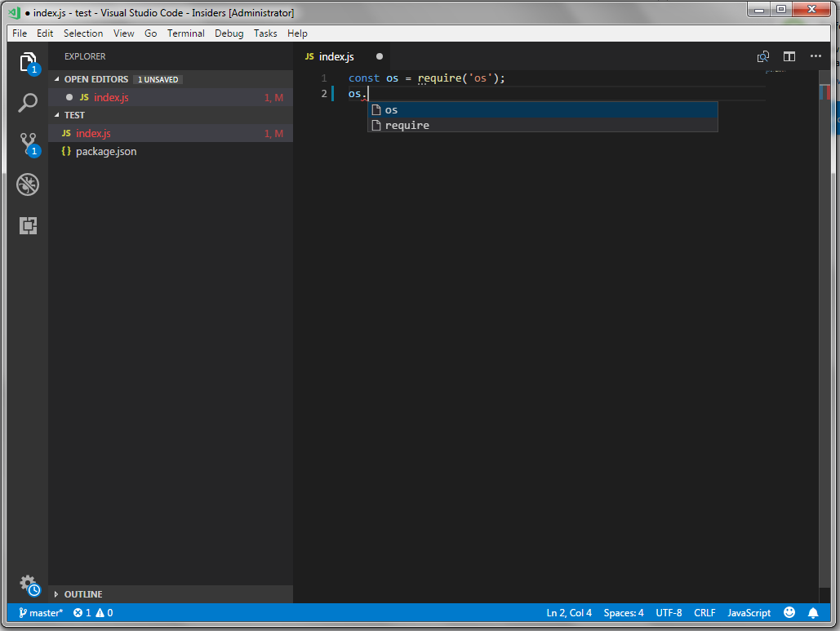
Task: Click the Open Changes icon in editor toolbar
Action: [x=762, y=57]
